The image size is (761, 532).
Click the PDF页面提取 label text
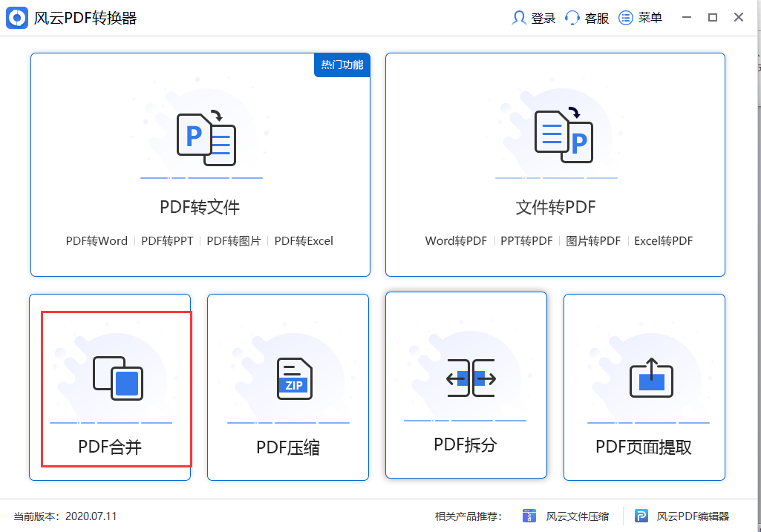644,447
